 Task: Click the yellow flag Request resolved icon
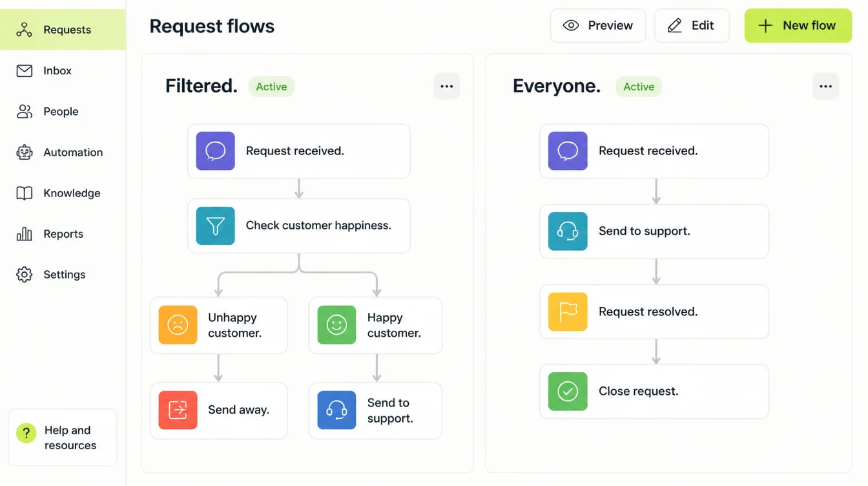click(568, 311)
